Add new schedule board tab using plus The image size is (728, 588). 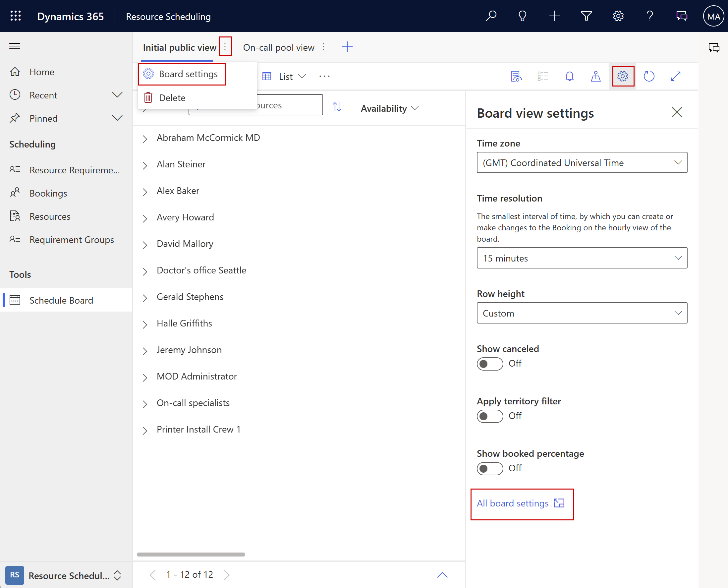click(x=347, y=46)
